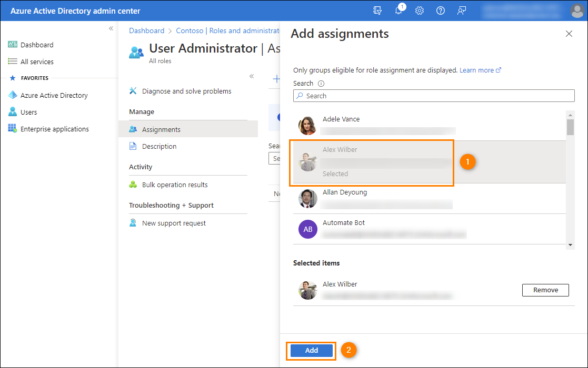
Task: Click Alex Wilber photo under Selected items
Action: click(x=307, y=290)
